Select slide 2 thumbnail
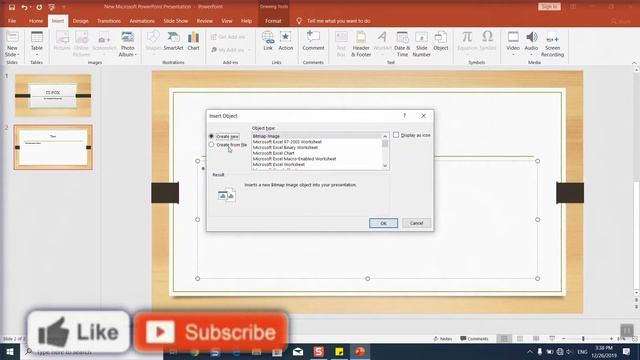 point(53,147)
